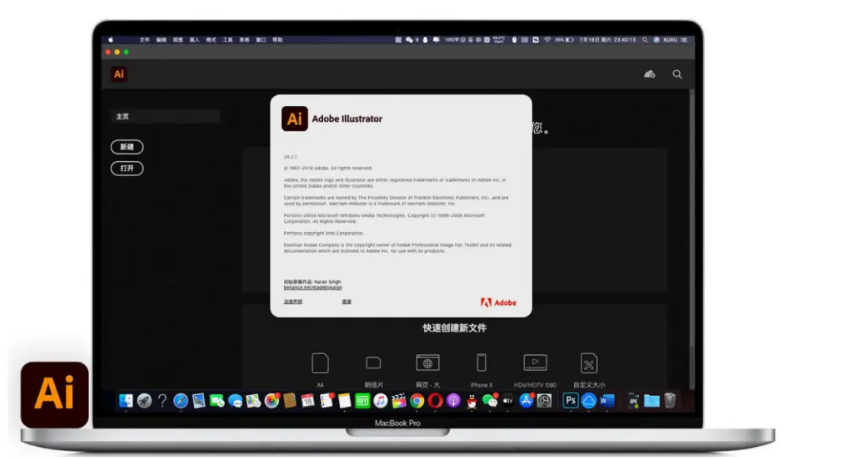Open Final Cut Pro from the Dock

tap(399, 401)
